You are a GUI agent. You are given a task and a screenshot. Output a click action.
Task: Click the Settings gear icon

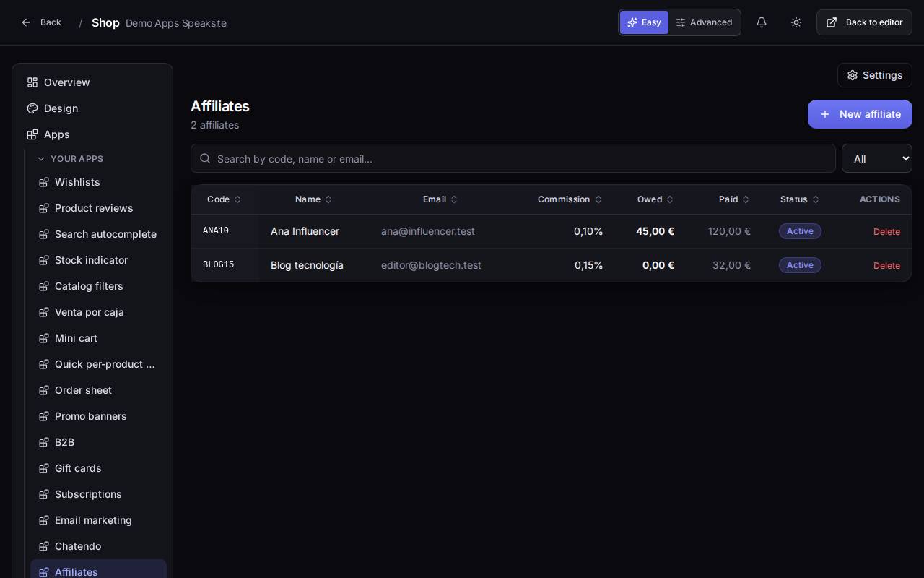pyautogui.click(x=853, y=75)
